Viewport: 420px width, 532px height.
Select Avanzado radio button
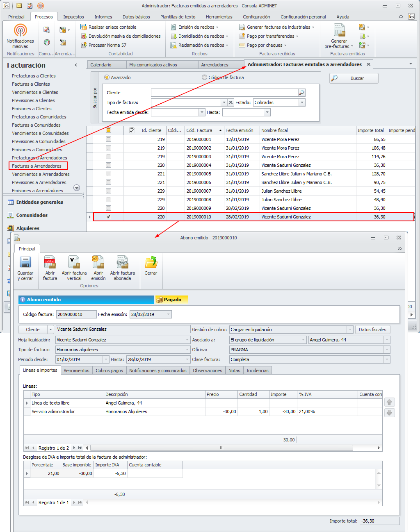coord(107,77)
